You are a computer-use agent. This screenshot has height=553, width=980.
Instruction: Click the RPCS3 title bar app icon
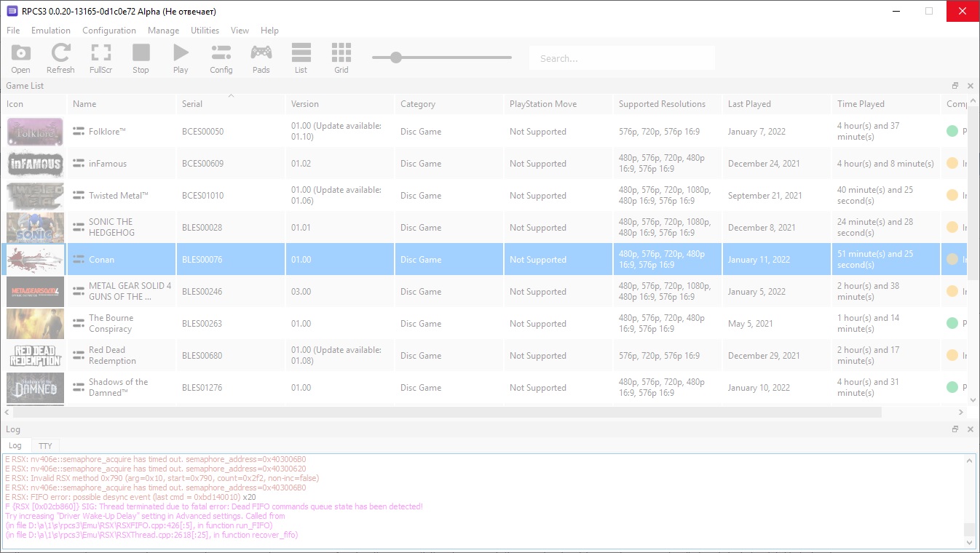coord(12,12)
